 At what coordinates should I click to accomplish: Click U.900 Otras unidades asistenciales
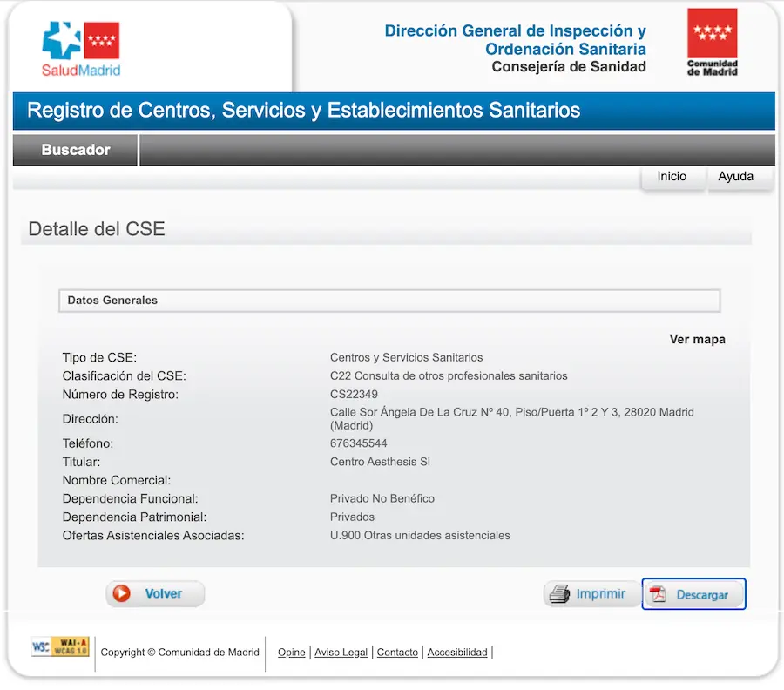(x=420, y=535)
